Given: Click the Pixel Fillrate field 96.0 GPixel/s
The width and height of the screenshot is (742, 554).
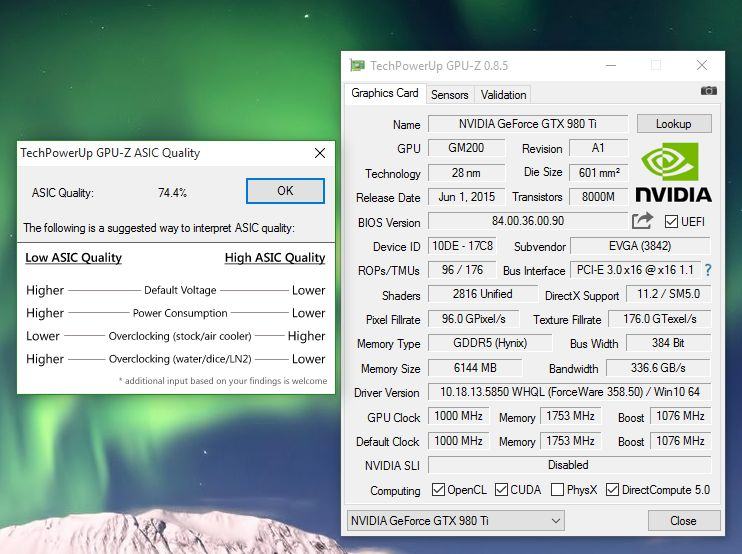Looking at the screenshot, I should tap(473, 319).
